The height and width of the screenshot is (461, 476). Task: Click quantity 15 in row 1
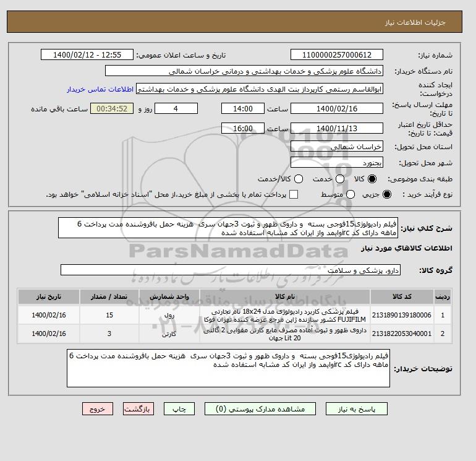pyautogui.click(x=109, y=316)
